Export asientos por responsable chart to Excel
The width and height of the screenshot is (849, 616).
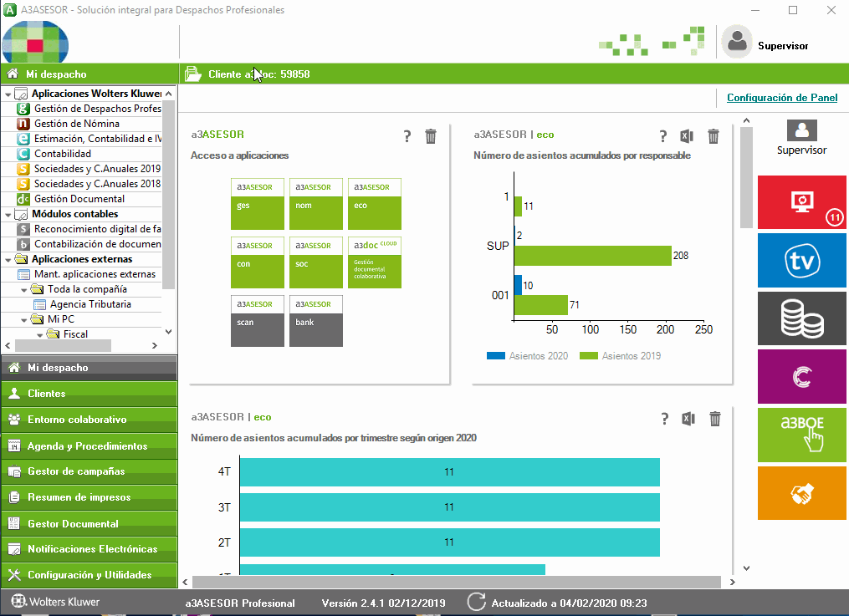(687, 136)
